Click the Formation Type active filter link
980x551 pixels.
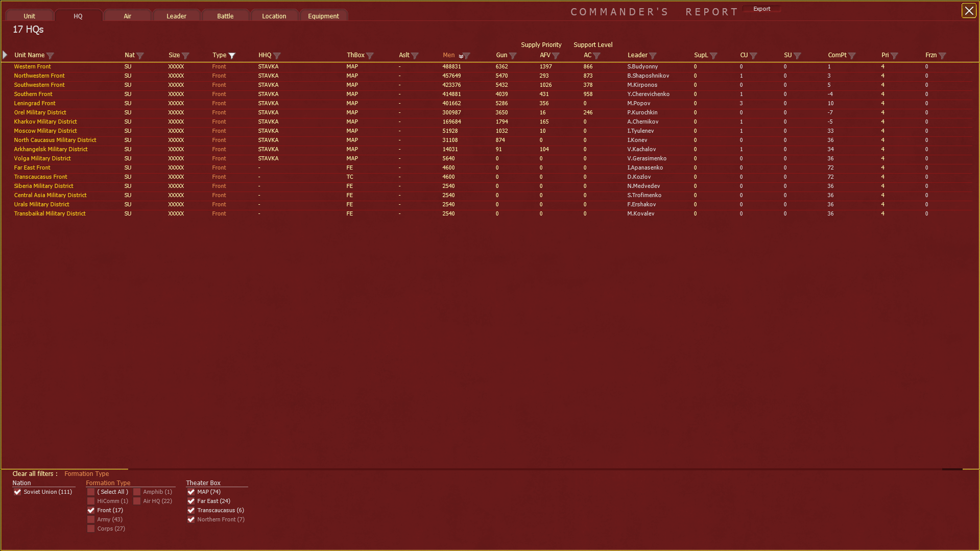click(x=86, y=473)
